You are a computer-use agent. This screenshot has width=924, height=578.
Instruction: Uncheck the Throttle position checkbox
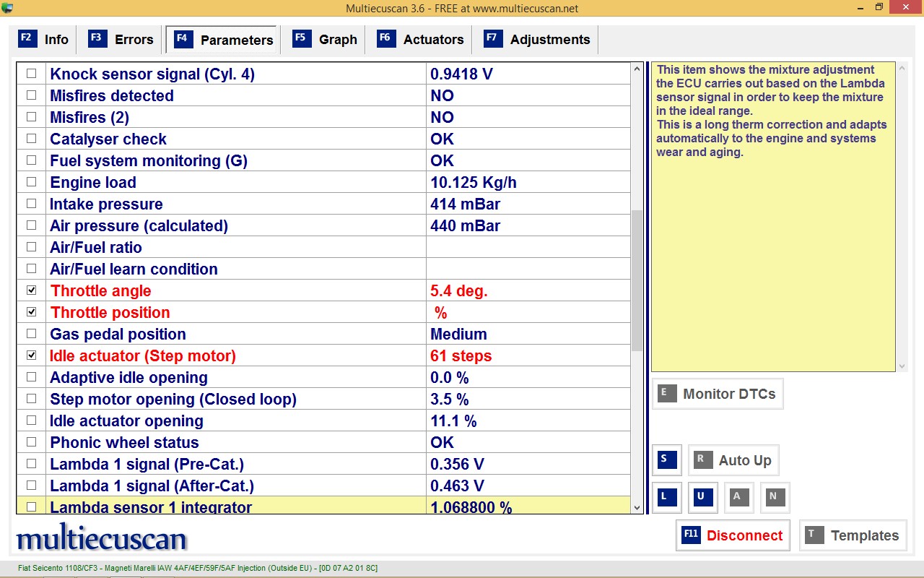31,312
